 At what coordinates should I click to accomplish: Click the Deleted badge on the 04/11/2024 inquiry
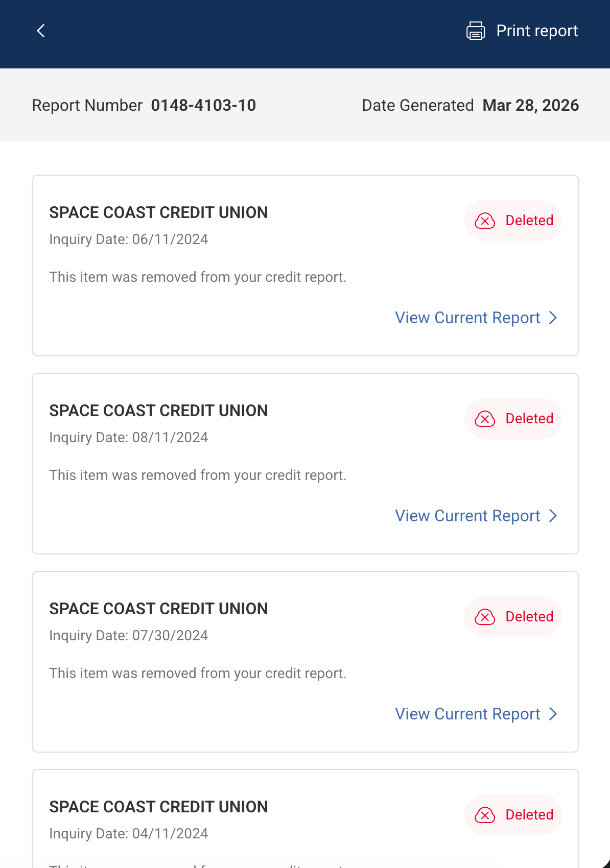coord(513,814)
